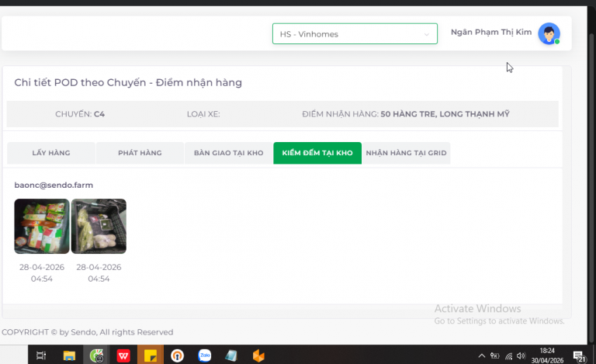Open the orange cube taskbar app icon
The image size is (596, 364).
(x=258, y=355)
